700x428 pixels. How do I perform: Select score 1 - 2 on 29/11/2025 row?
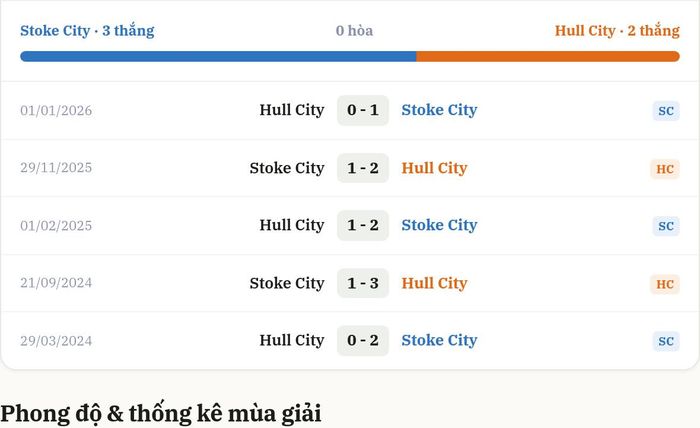coord(363,168)
